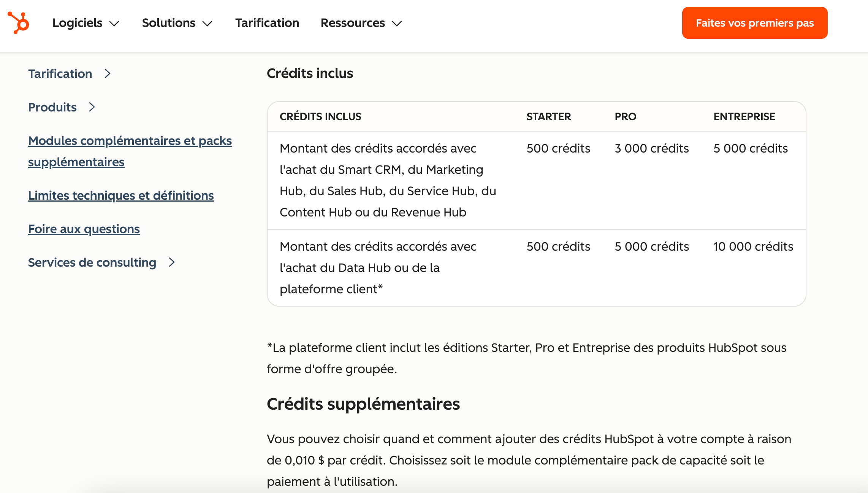This screenshot has height=493, width=868.
Task: Expand the Ressources menu chevron
Action: 397,24
